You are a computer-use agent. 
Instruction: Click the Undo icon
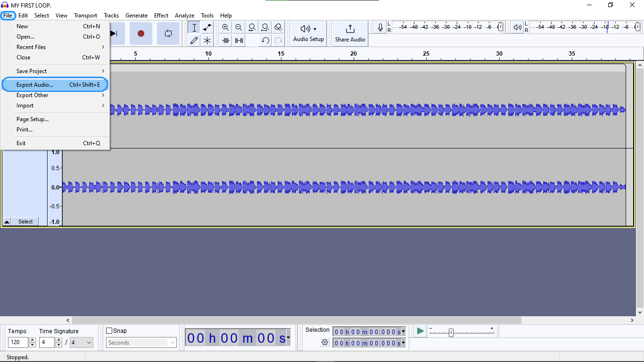(265, 40)
